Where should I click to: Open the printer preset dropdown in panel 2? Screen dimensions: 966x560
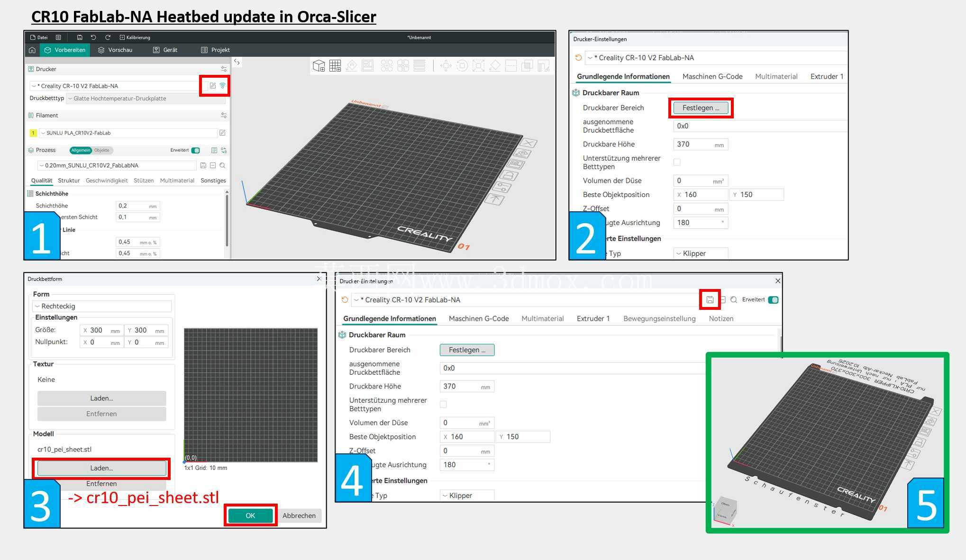point(716,58)
